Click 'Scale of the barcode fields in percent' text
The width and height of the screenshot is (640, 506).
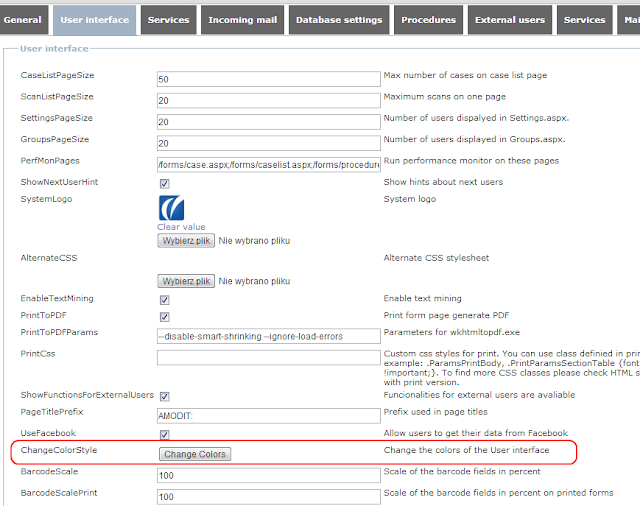tap(462, 471)
